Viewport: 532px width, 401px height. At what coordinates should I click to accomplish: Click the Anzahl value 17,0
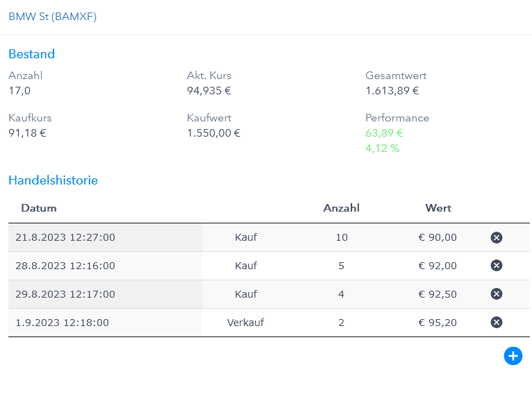[x=19, y=91]
